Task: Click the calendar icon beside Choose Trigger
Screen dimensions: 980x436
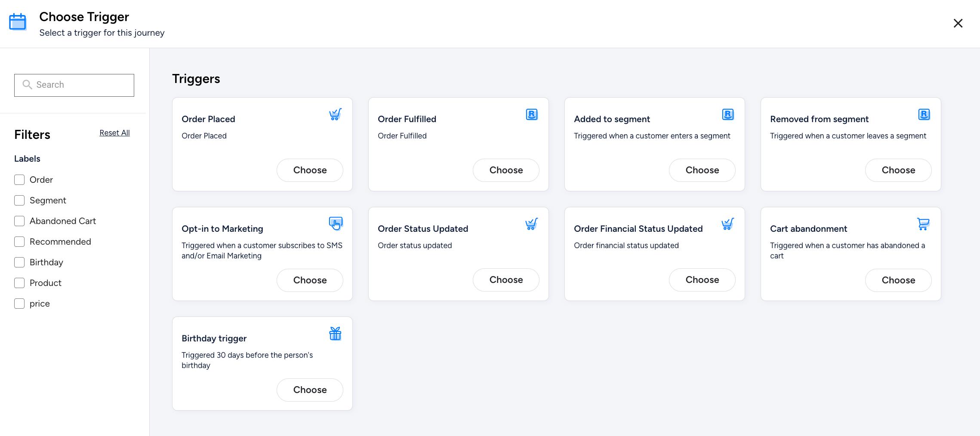Action: [18, 22]
